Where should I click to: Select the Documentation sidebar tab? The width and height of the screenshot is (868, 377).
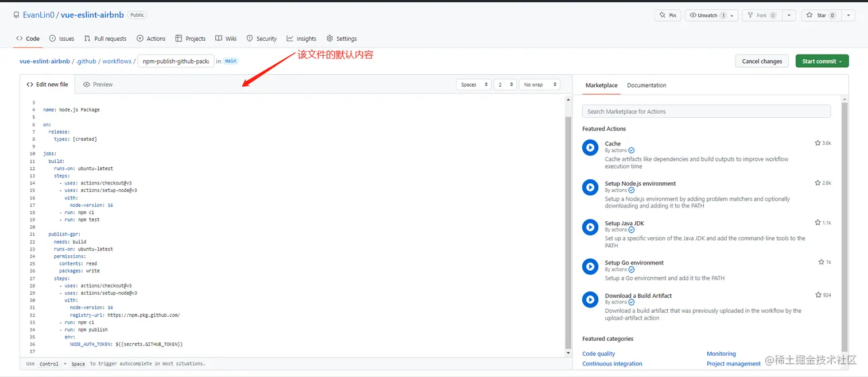646,85
